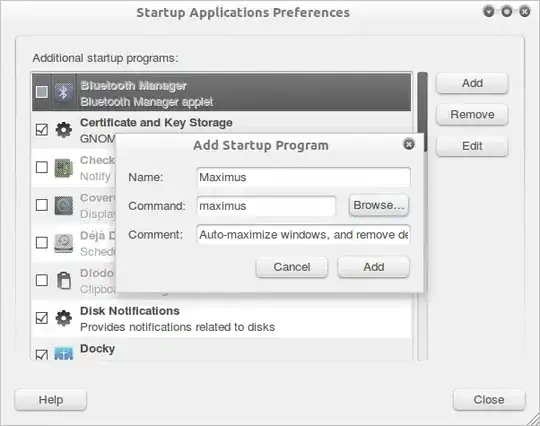
Task: Cancel the Add Startup Program dialog
Action: pos(292,267)
